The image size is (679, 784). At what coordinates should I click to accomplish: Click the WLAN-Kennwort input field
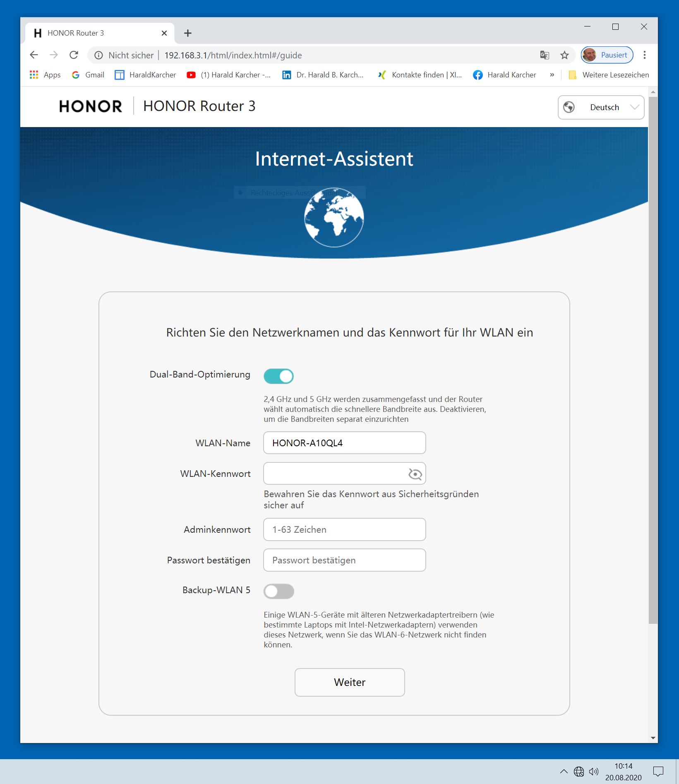(345, 474)
